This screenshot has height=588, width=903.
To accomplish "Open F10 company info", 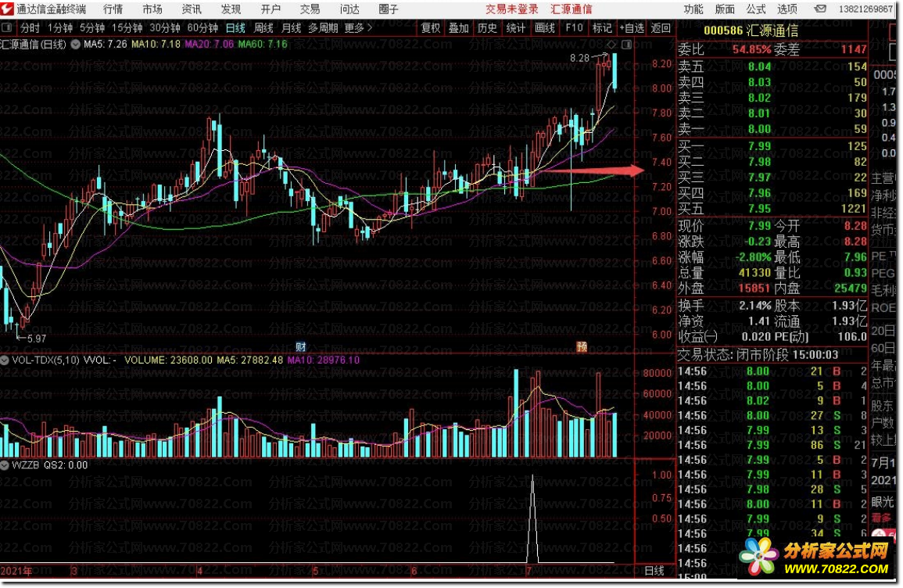I will [x=574, y=27].
